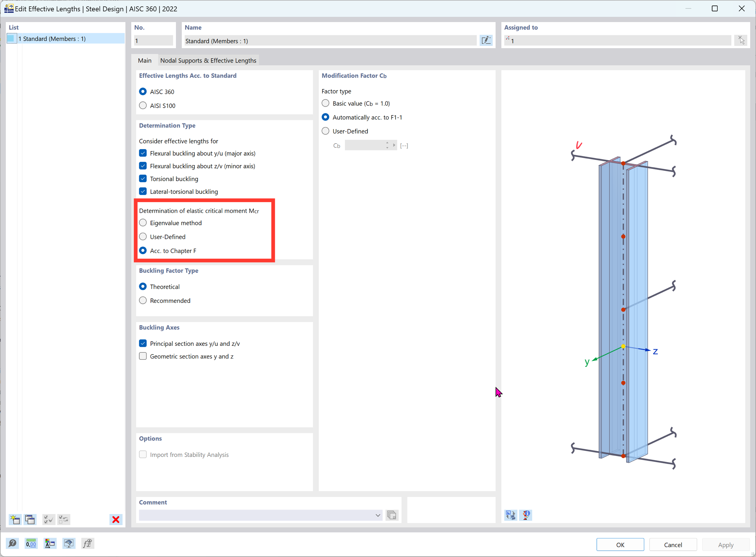Expand the Comment dropdown field
This screenshot has height=557, width=756.
378,515
